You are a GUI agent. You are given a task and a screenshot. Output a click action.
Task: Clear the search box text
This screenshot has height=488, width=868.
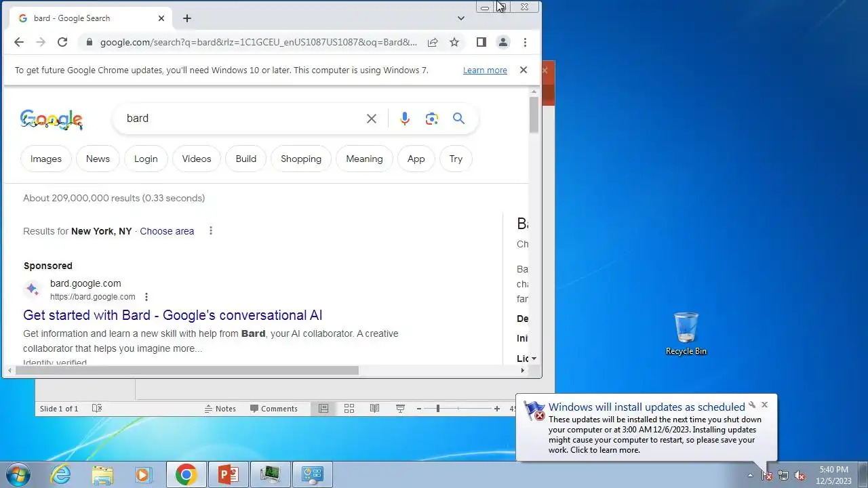coord(372,119)
